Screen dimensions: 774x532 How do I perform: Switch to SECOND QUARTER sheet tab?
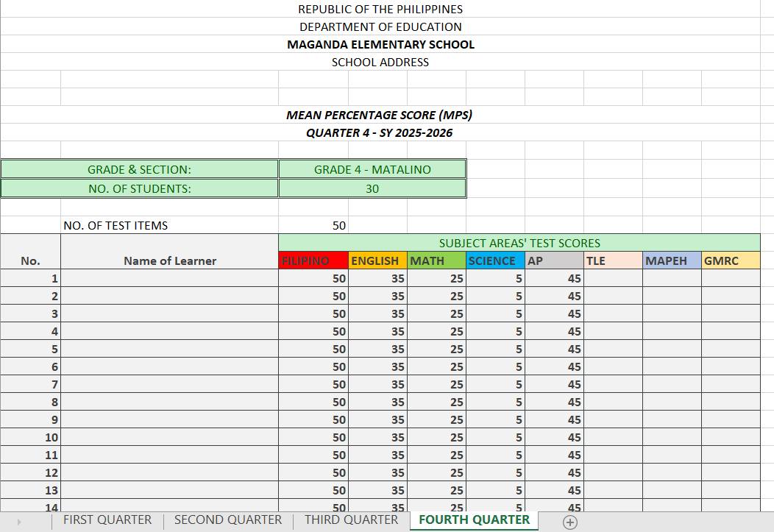click(227, 520)
